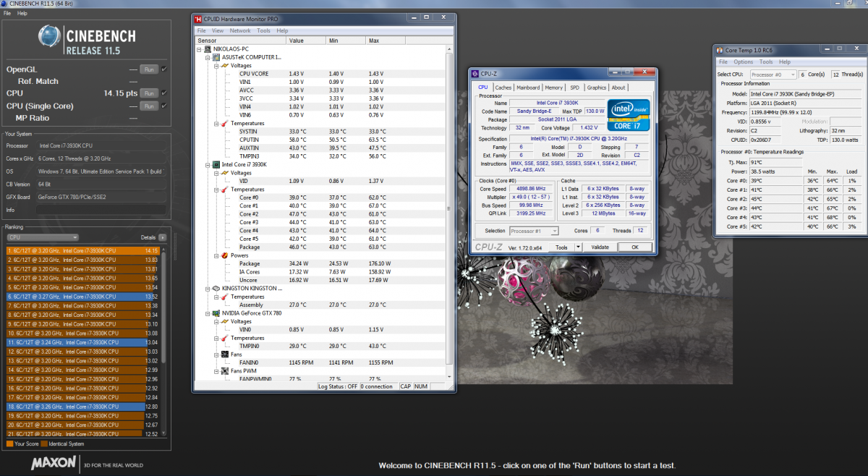The image size is (868, 476).
Task: Toggle the CPU (Single Core) test checkbox
Action: click(164, 106)
